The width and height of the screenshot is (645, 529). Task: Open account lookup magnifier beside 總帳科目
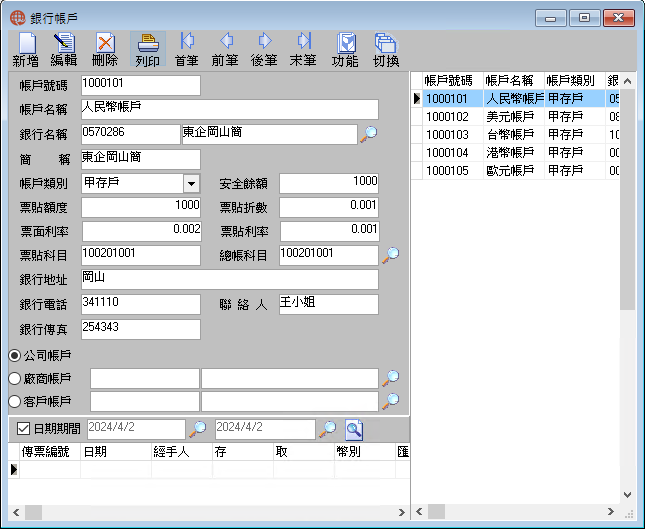point(390,255)
